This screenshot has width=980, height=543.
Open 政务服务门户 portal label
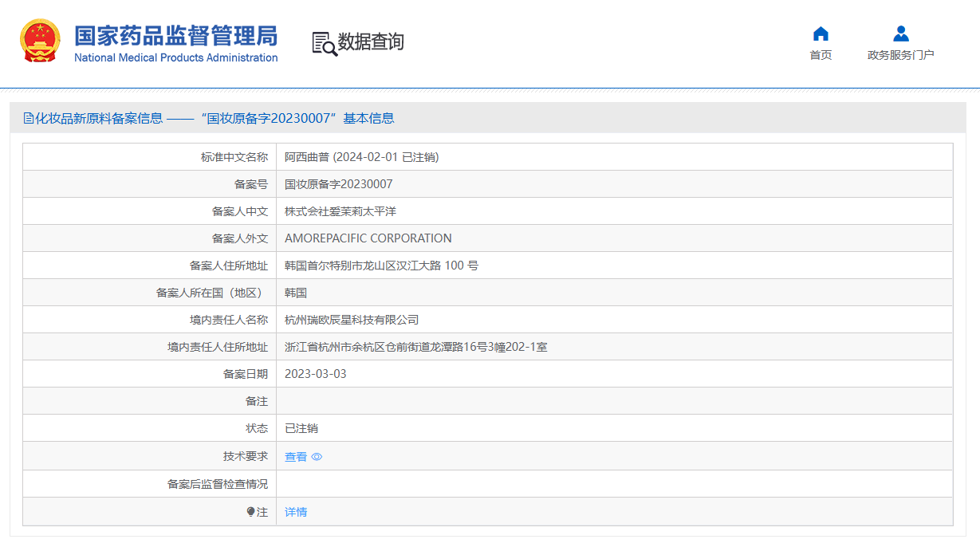(x=901, y=55)
